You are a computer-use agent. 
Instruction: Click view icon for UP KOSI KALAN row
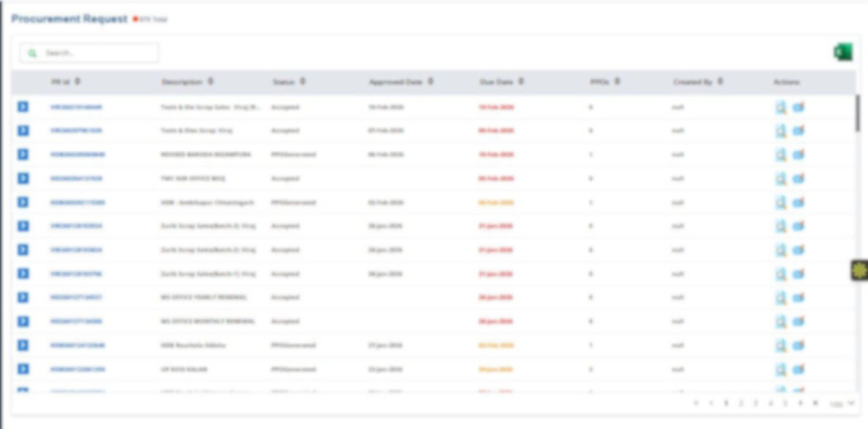click(781, 369)
